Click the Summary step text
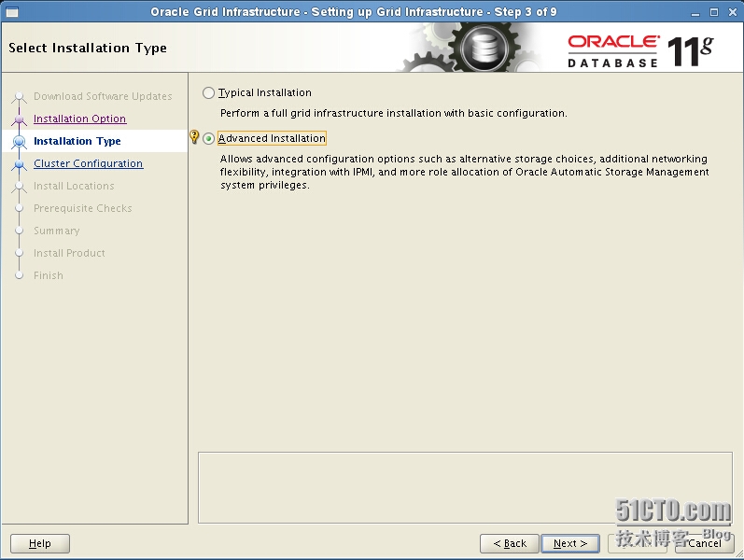Screen dimensions: 744x560 56,231
